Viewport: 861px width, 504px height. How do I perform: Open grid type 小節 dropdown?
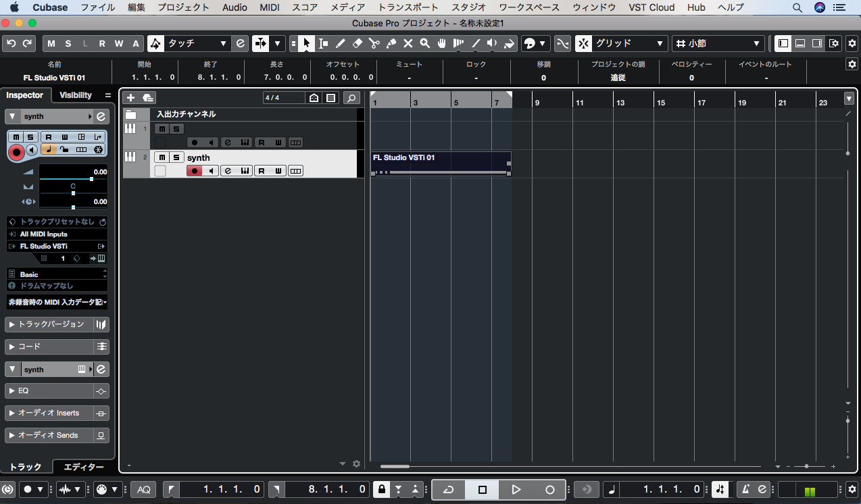click(718, 43)
